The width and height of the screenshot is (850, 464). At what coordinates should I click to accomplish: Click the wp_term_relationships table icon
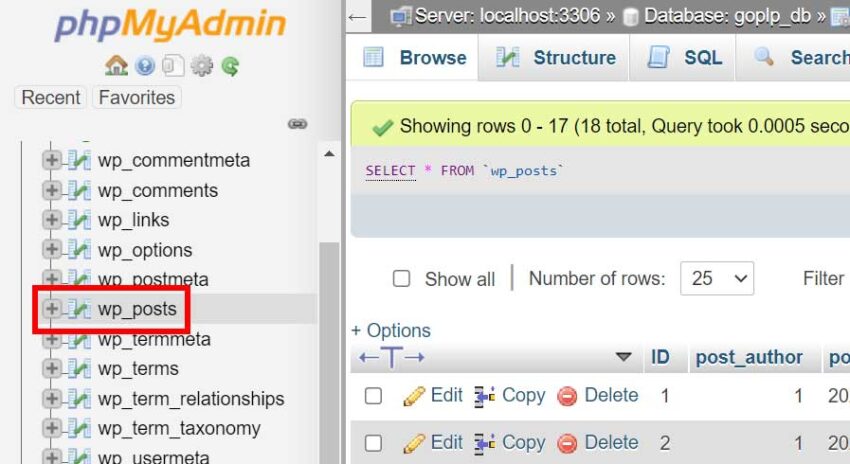click(x=79, y=398)
